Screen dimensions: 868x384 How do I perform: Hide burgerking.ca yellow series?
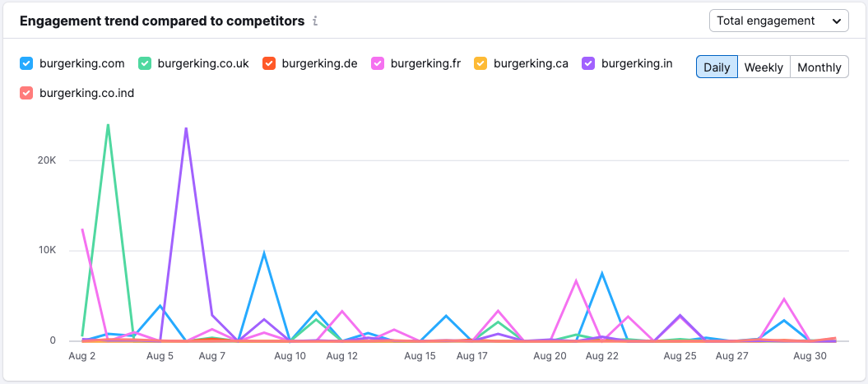coord(480,63)
